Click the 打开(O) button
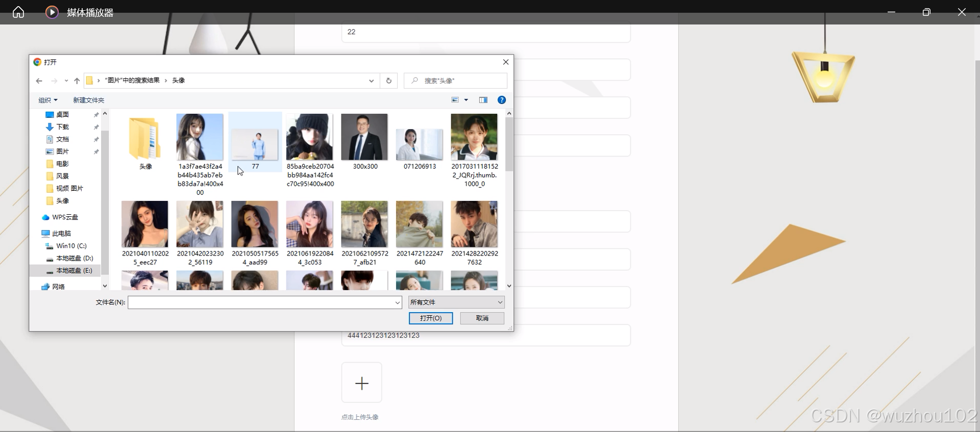Viewport: 980px width, 432px height. (431, 318)
